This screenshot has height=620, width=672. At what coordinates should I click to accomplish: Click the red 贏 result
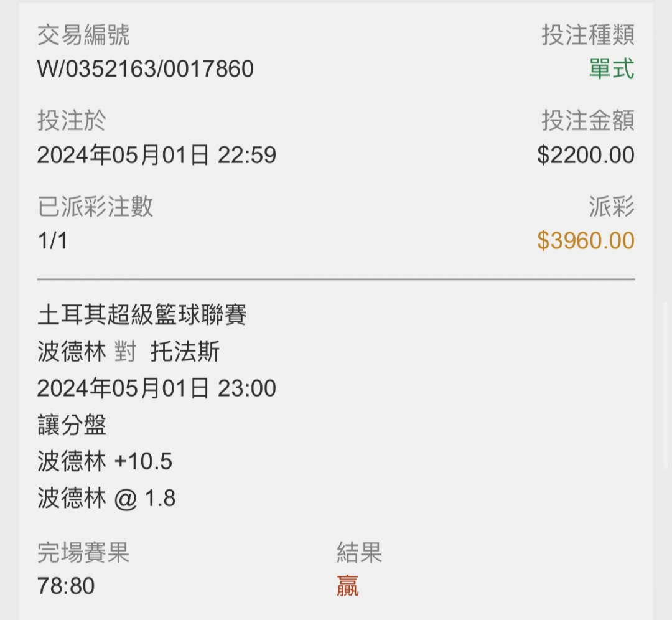coord(348,586)
